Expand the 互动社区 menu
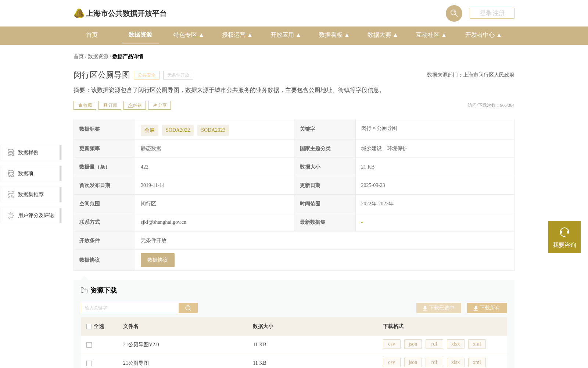This screenshot has width=588, height=368. point(431,35)
